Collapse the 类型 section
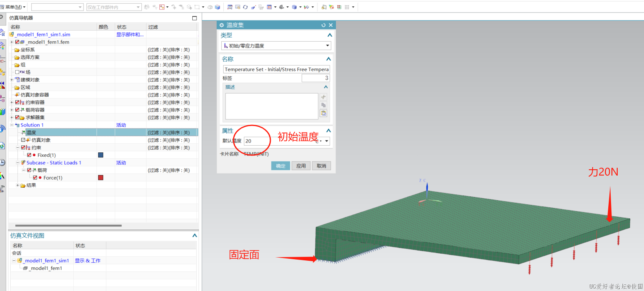644x291 pixels. pyautogui.click(x=330, y=35)
